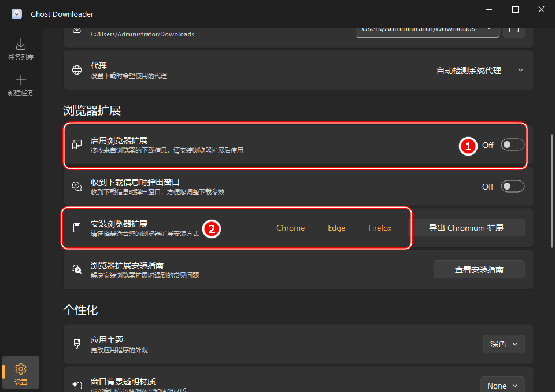Enable the 启用浏览器扩展 switch
Viewport: 555px width, 392px height.
click(x=512, y=145)
